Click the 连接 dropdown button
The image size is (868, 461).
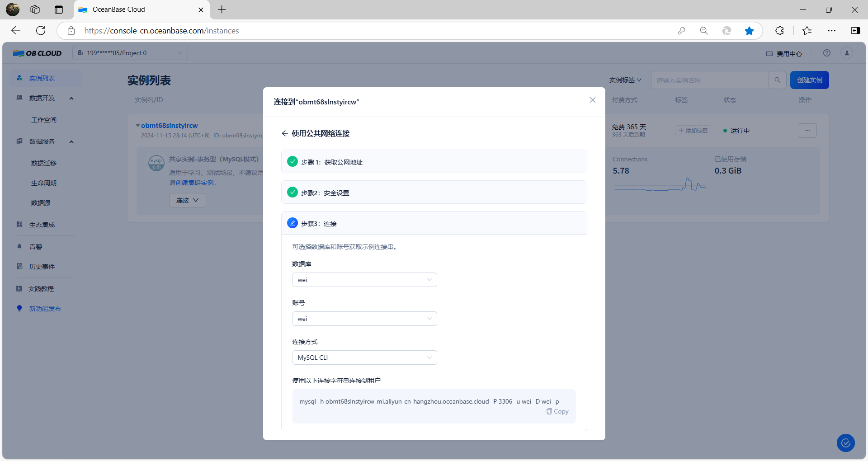[x=188, y=200]
